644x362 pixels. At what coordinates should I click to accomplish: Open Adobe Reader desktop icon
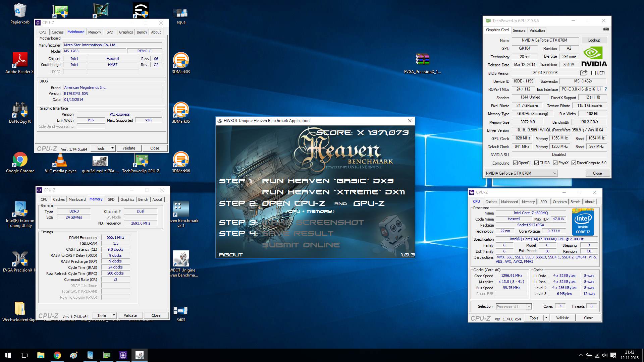click(x=20, y=63)
